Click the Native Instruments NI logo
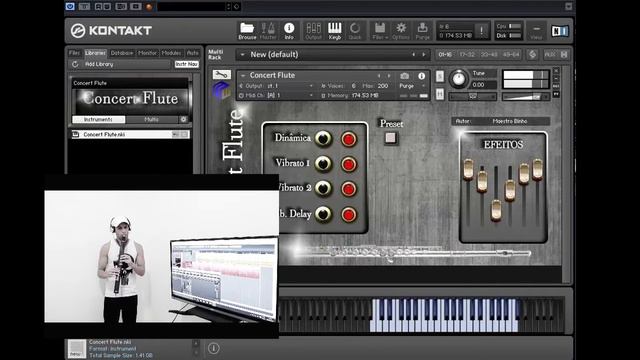This screenshot has width=640, height=360. (x=560, y=31)
